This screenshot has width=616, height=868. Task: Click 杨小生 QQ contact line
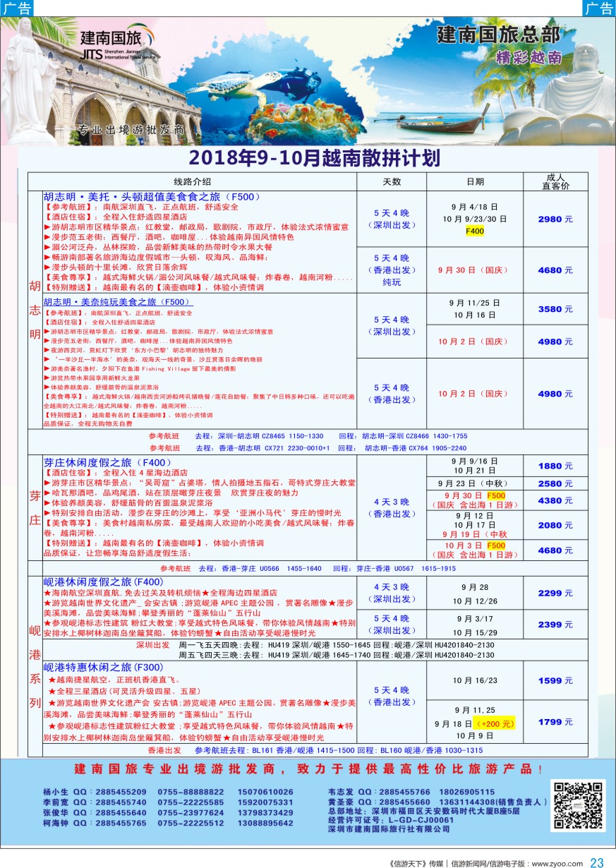pos(168,792)
